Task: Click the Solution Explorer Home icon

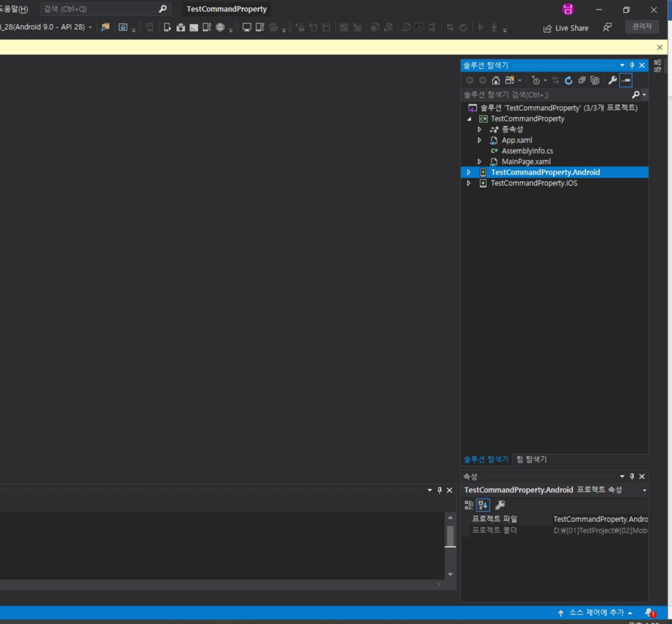Action: click(x=496, y=80)
